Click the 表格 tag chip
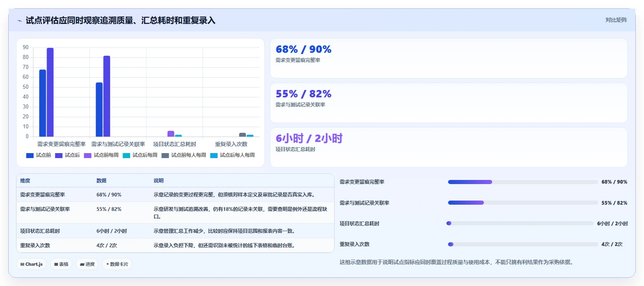The height and width of the screenshot is (286, 644). click(61, 264)
